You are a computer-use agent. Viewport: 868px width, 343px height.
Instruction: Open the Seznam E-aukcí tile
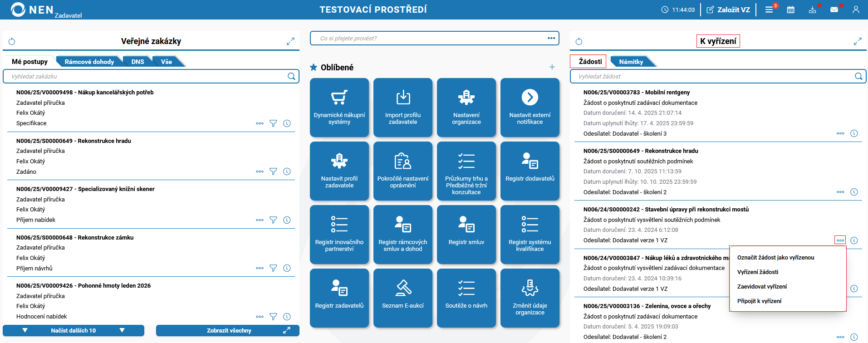pyautogui.click(x=403, y=298)
